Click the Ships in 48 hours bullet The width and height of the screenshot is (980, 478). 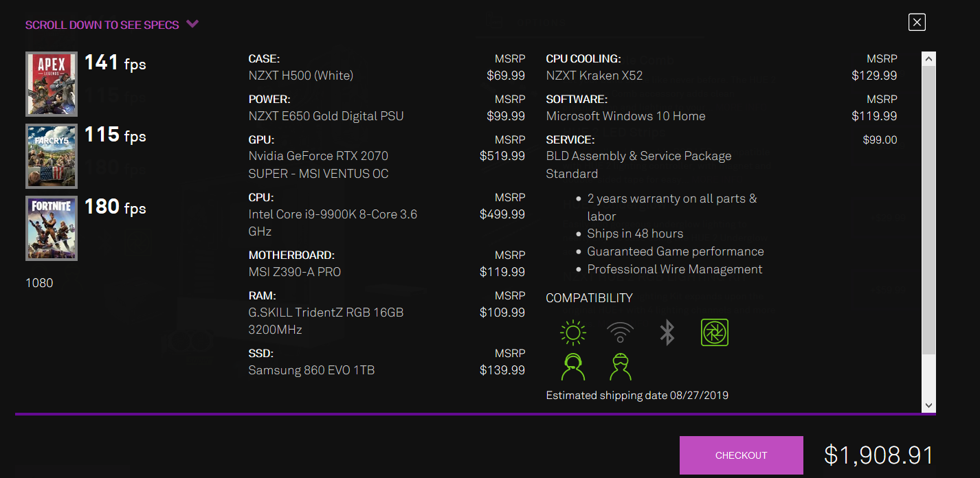coord(635,234)
